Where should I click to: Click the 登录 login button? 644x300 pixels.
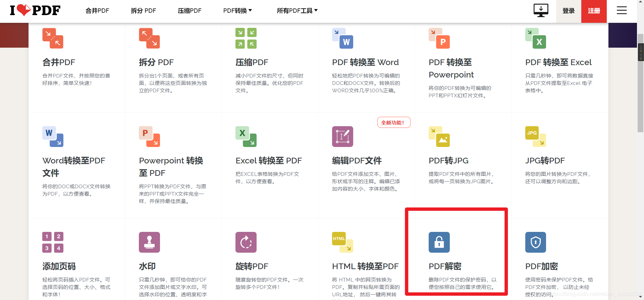[x=569, y=11]
